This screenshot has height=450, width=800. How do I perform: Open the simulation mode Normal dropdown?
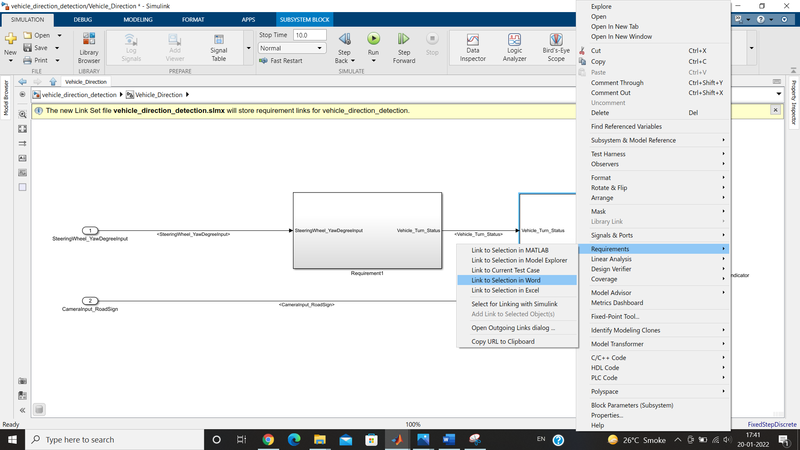tap(291, 48)
